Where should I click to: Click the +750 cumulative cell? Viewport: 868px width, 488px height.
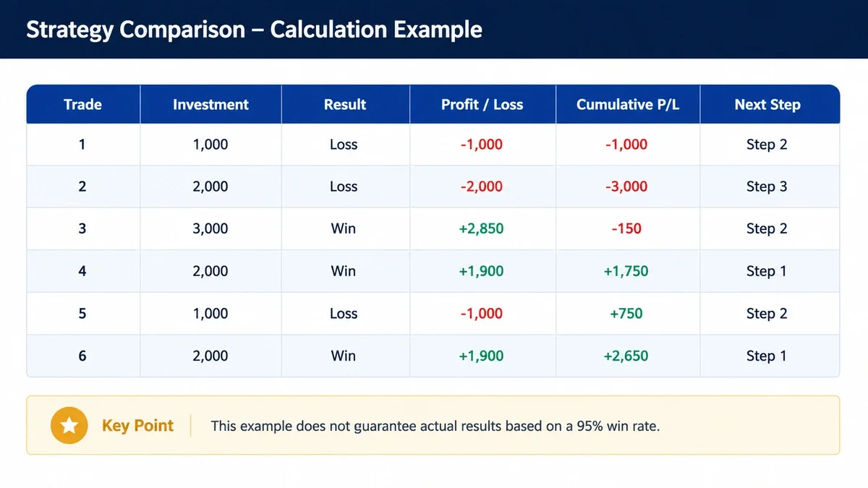626,313
